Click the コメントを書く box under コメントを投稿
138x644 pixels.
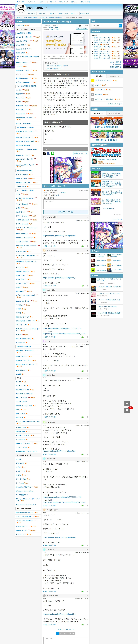point(66,204)
